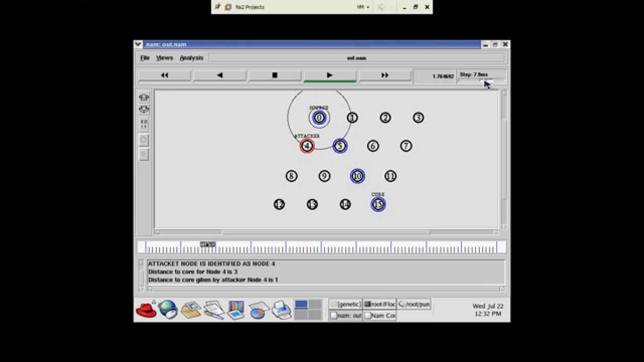Open the presentation app icon in panel

(x=235, y=310)
